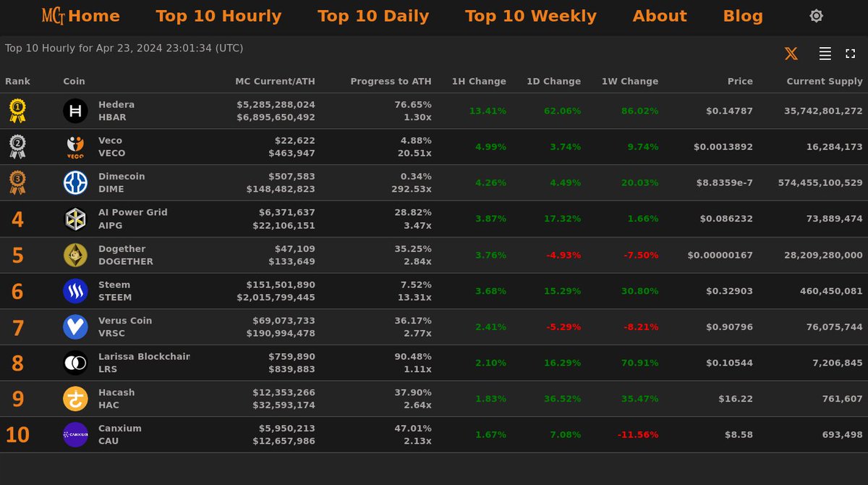
Task: Go to the Home page
Action: pyautogui.click(x=94, y=16)
